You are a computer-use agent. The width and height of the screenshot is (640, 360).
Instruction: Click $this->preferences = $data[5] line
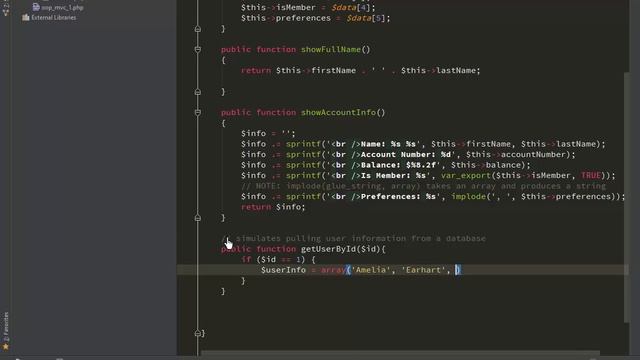[x=316, y=18]
